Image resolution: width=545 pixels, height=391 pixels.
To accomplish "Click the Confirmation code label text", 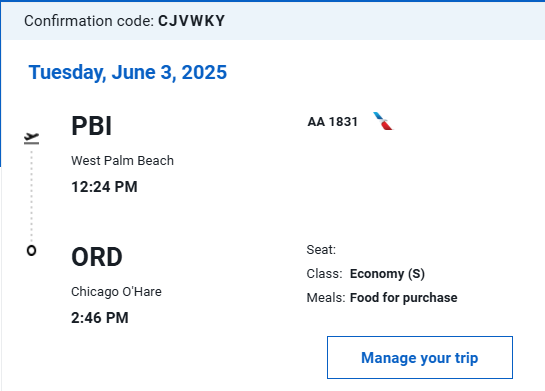I will 89,21.
